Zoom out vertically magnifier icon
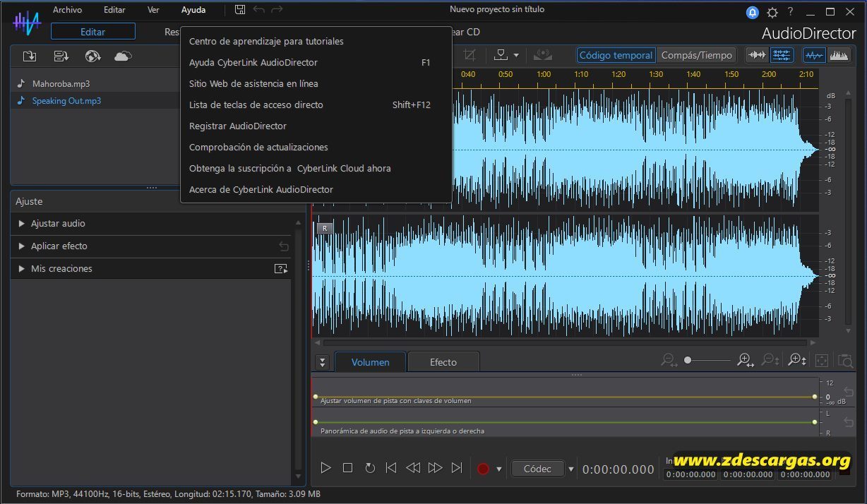Viewport: 867px width, 504px height. tap(770, 360)
